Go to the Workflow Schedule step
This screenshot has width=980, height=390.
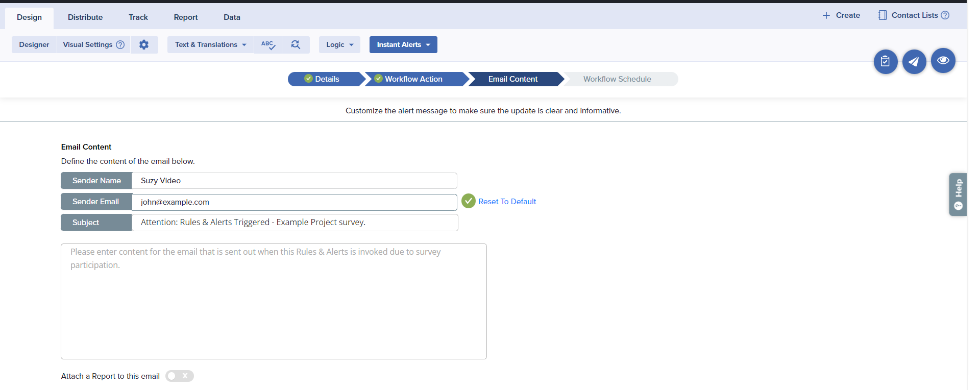pos(617,79)
